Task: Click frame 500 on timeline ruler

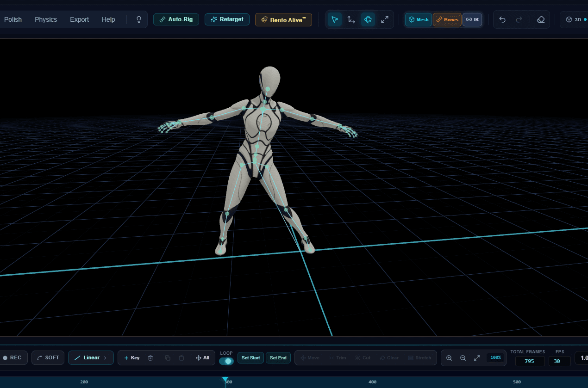Action: pos(517,382)
